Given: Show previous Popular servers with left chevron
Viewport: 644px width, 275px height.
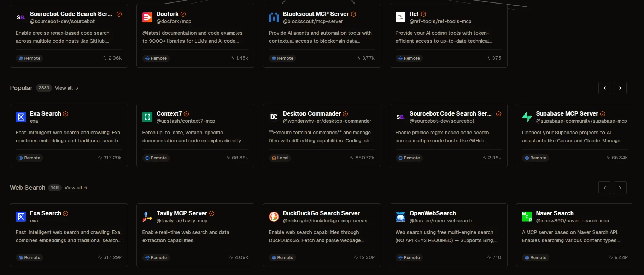Looking at the screenshot, I should pos(605,88).
